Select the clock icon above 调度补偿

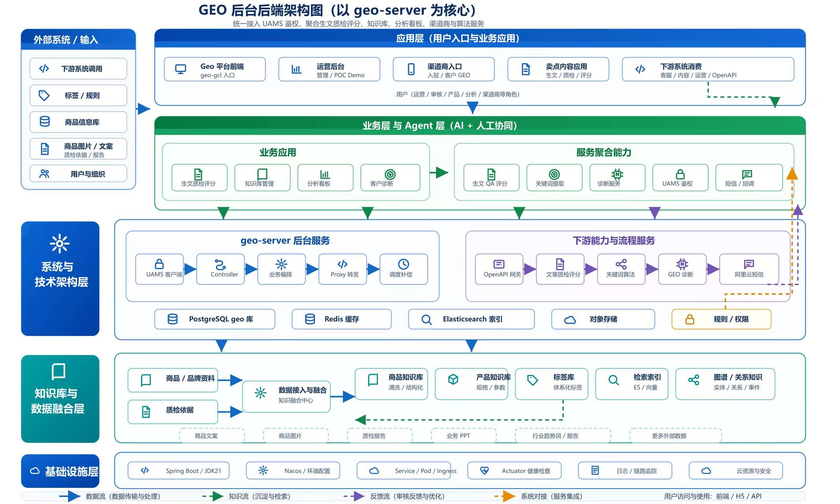click(403, 264)
